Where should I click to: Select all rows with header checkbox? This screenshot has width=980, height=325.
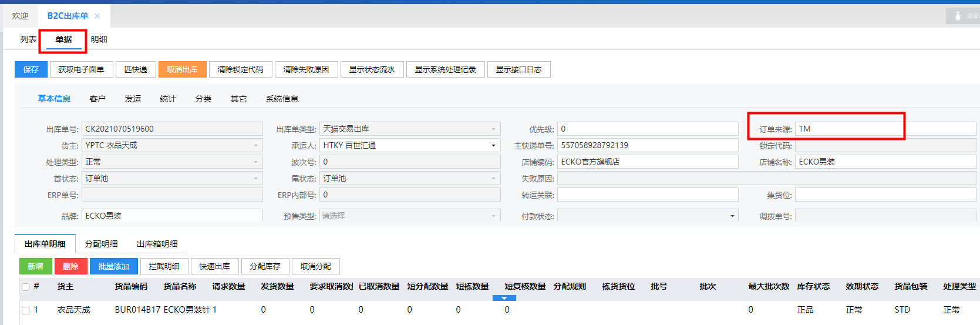point(25,287)
